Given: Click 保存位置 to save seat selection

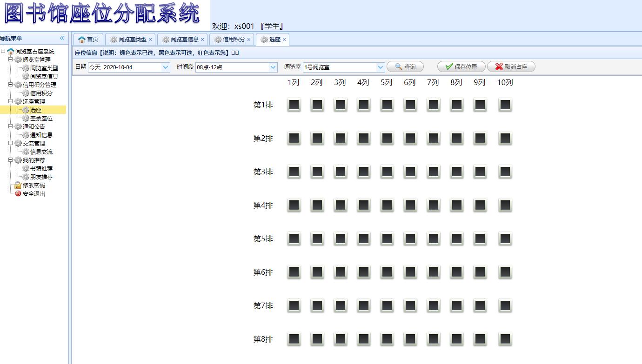Looking at the screenshot, I should click(461, 66).
